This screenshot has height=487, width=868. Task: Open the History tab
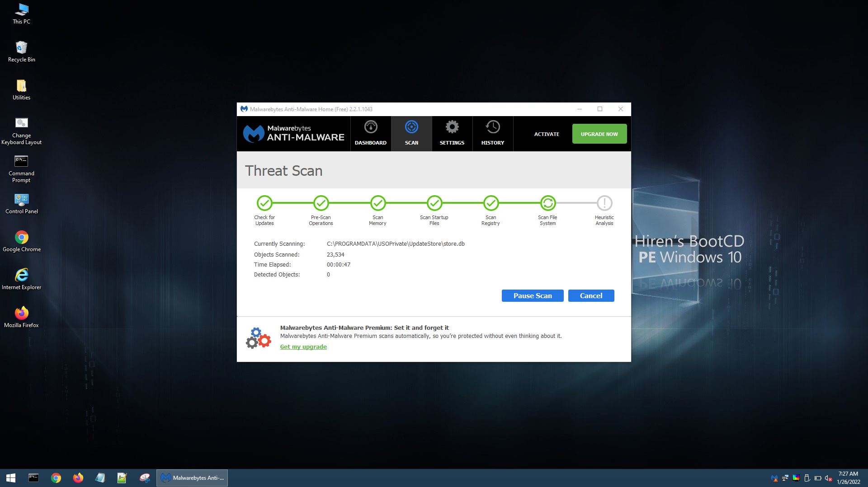(x=493, y=134)
